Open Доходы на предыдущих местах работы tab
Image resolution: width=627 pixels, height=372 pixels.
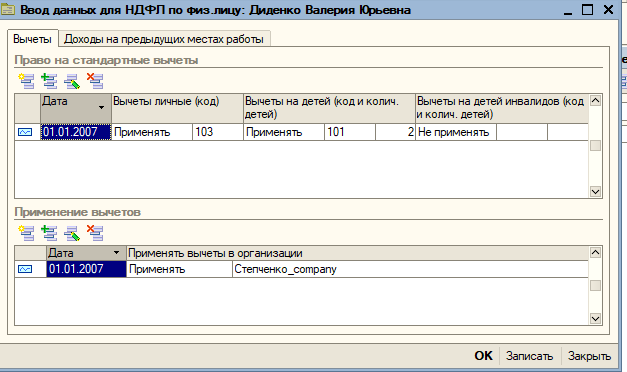pyautogui.click(x=164, y=39)
